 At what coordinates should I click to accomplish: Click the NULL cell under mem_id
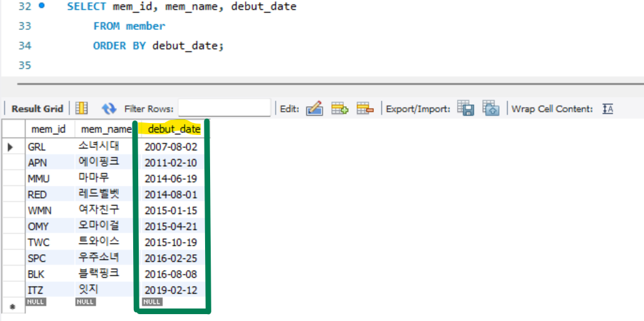click(x=36, y=302)
